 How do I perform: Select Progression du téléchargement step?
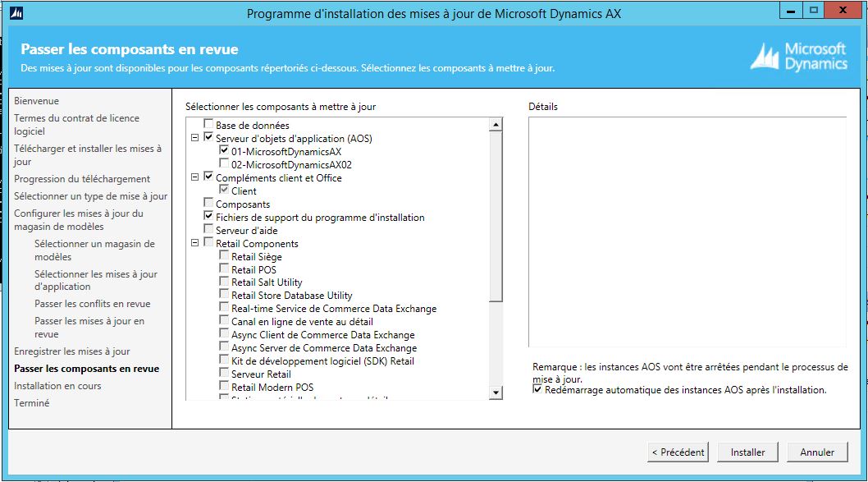pyautogui.click(x=82, y=179)
